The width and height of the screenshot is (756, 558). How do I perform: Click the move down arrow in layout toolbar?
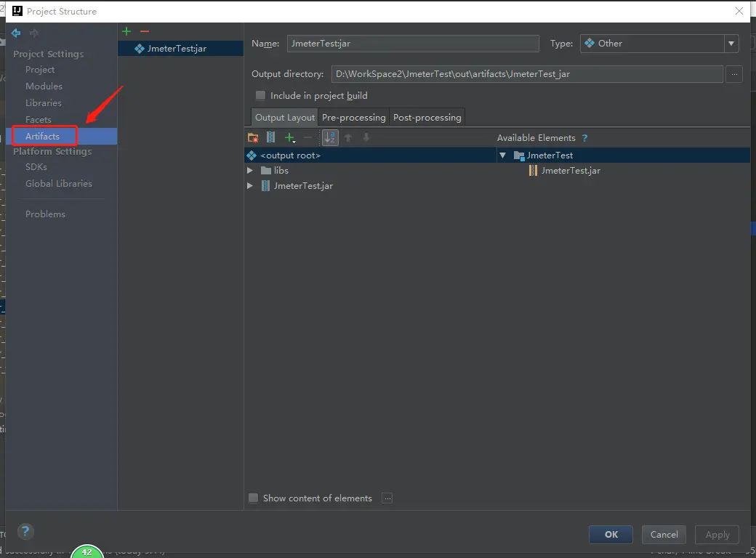coord(366,138)
